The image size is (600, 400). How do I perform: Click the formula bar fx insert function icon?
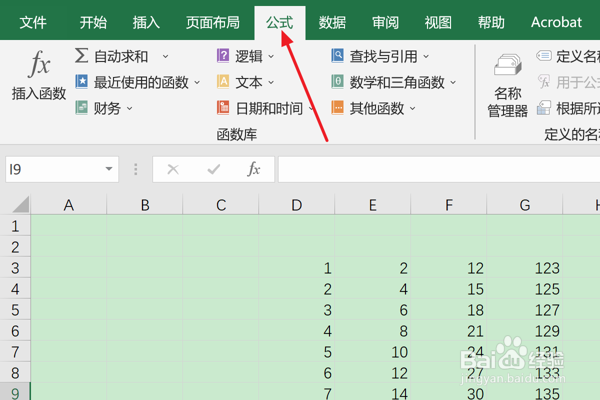tap(254, 169)
